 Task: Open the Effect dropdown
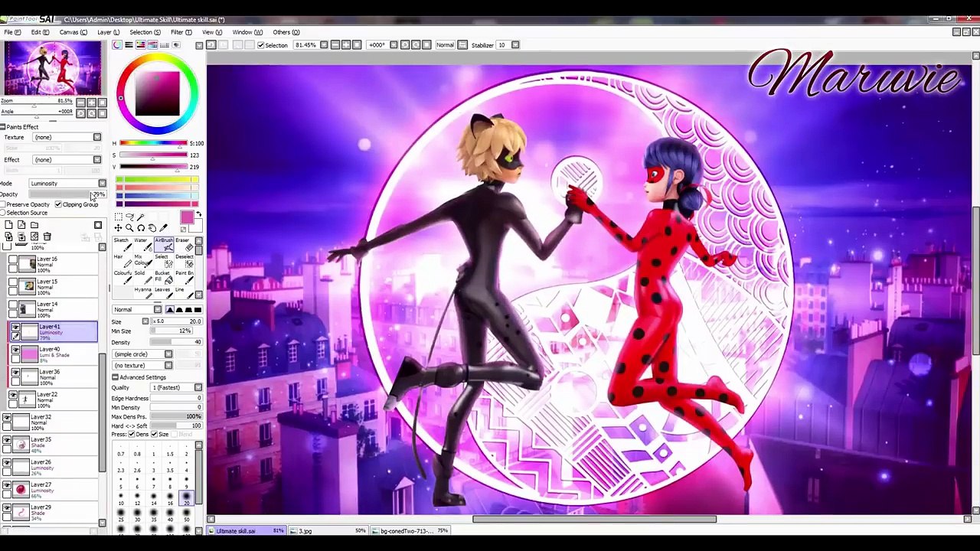[x=97, y=160]
